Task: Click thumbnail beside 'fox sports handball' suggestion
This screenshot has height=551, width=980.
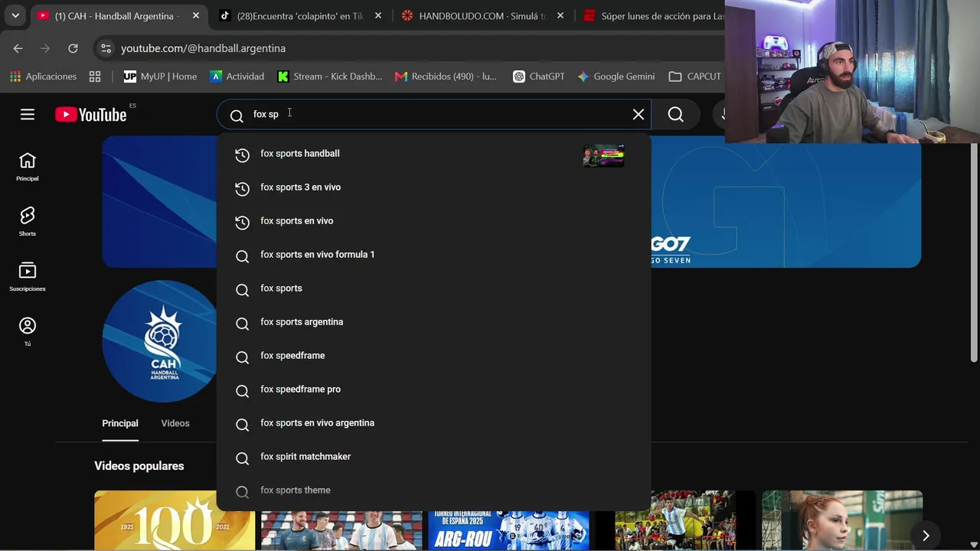Action: [603, 155]
